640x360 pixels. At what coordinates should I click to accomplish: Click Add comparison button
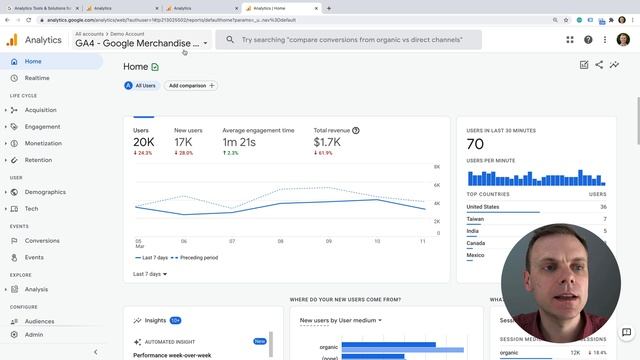click(191, 86)
